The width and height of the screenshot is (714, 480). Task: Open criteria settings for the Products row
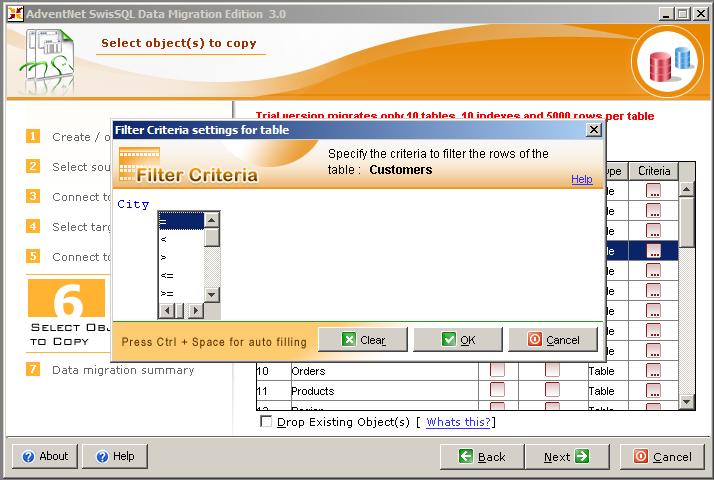coord(653,391)
